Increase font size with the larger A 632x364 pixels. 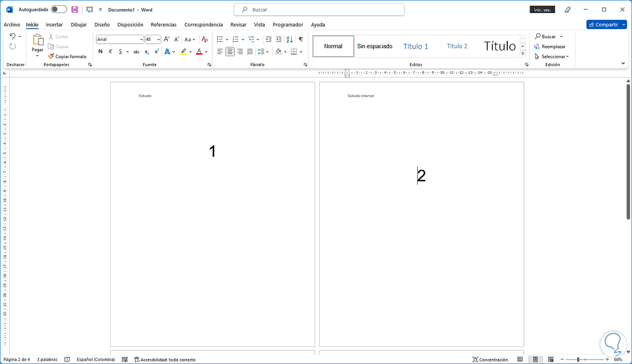tap(166, 39)
